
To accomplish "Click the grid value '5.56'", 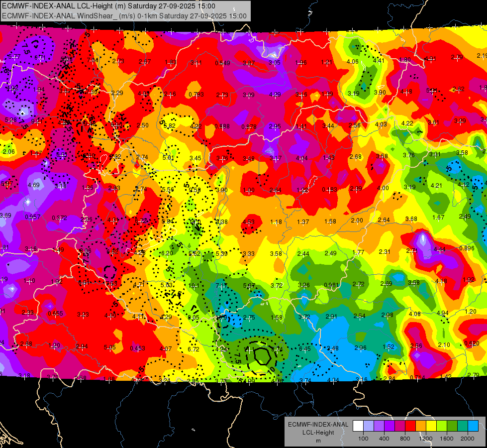I will 168,189.
